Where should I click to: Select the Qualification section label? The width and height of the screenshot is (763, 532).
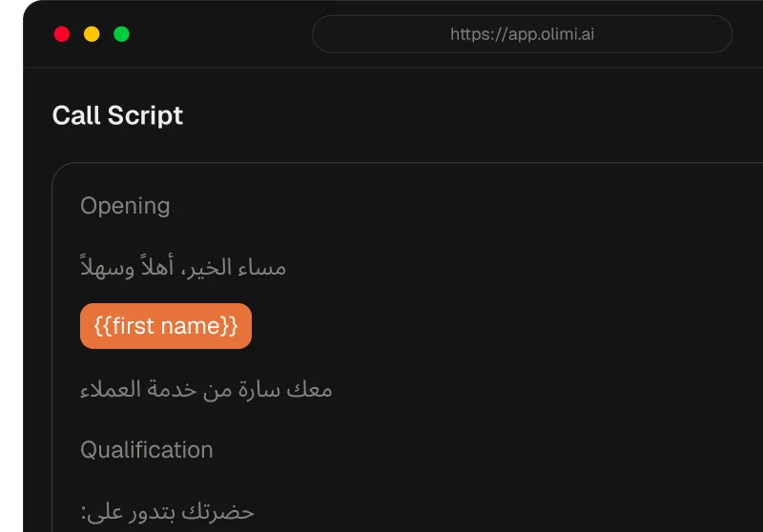pos(147,450)
